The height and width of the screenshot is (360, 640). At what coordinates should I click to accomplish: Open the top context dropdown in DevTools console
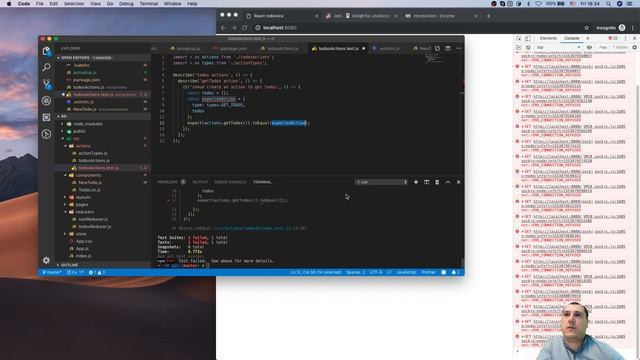point(558,47)
